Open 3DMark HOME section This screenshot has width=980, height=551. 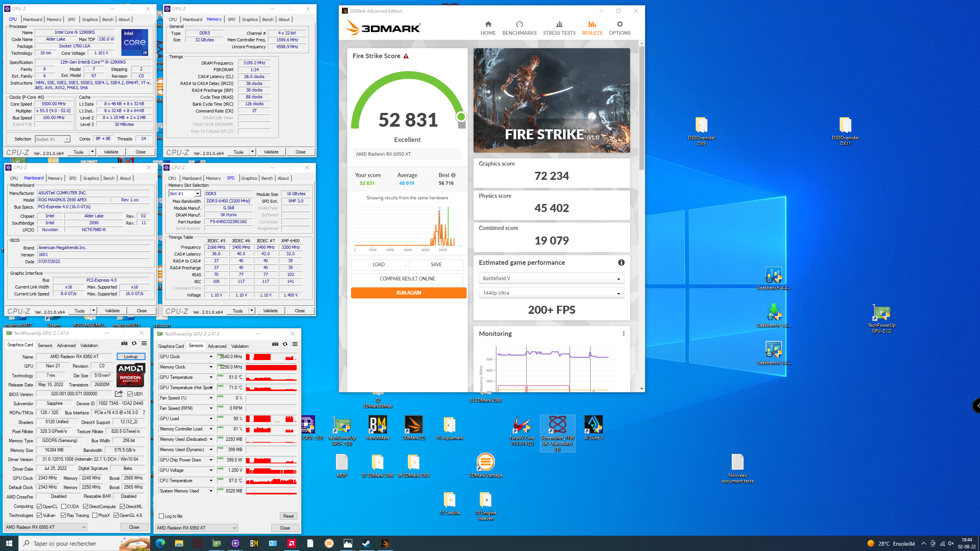(488, 28)
